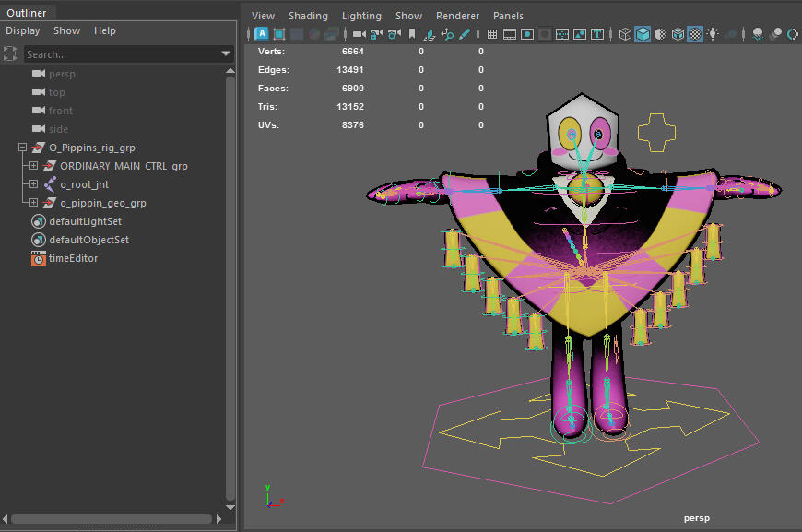Toggle the viewport Grid icon
The width and height of the screenshot is (802, 532).
(x=492, y=34)
